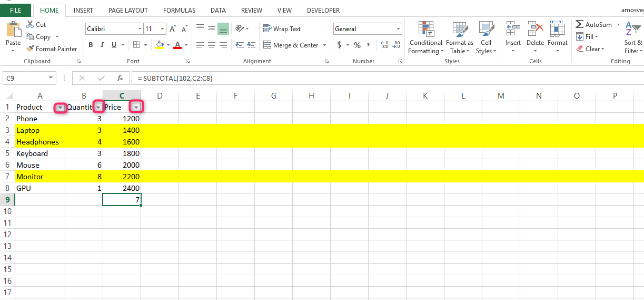
Task: Open the Calibri font name dropdown
Action: [140, 29]
